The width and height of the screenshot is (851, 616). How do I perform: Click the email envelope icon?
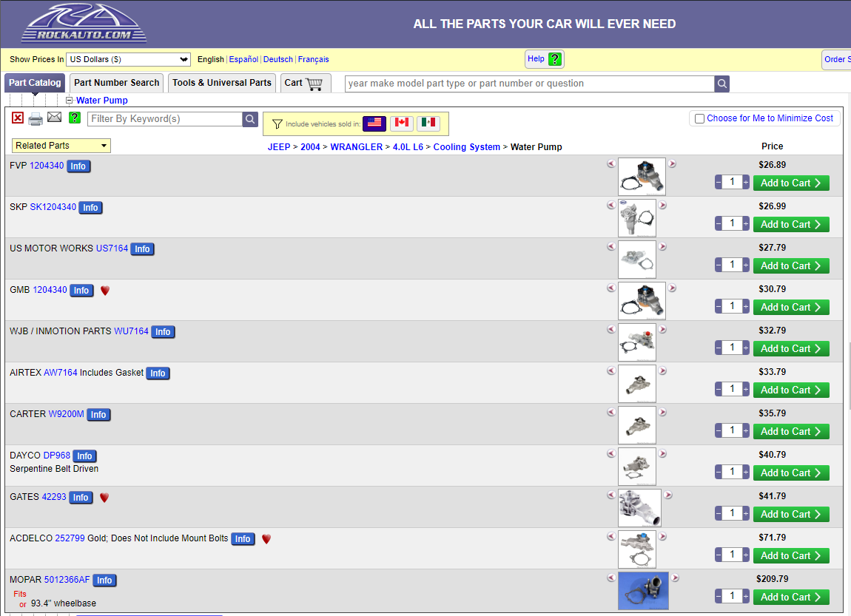coord(54,118)
